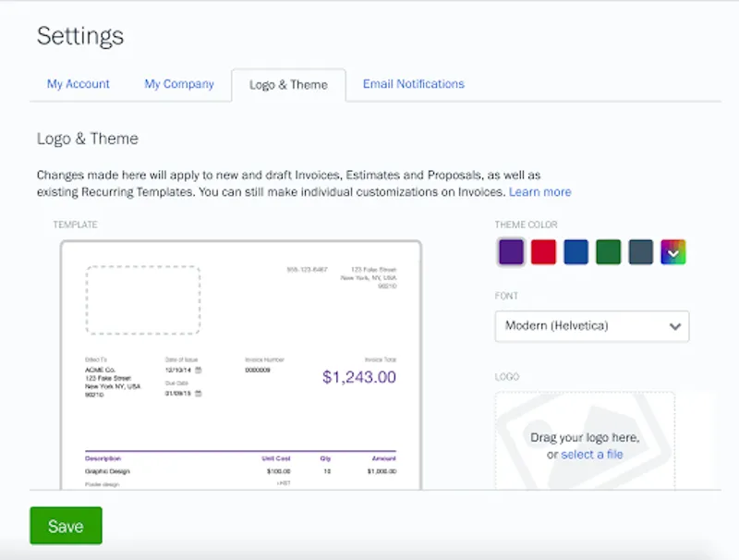
Task: Expand the Modern (Helvetica) font dropdown
Action: point(592,326)
